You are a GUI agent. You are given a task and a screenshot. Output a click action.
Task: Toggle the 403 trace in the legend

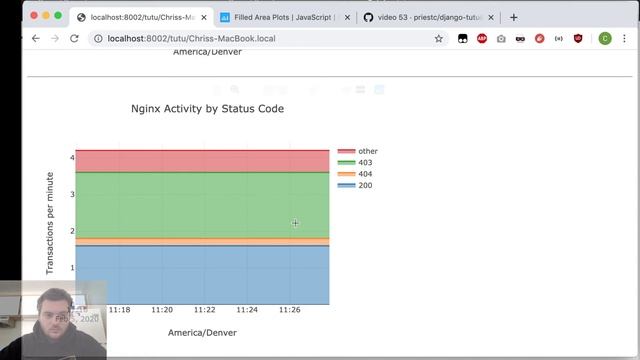pyautogui.click(x=355, y=162)
